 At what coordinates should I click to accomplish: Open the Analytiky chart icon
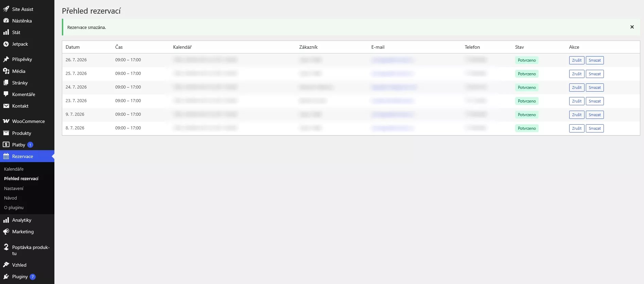coord(6,220)
